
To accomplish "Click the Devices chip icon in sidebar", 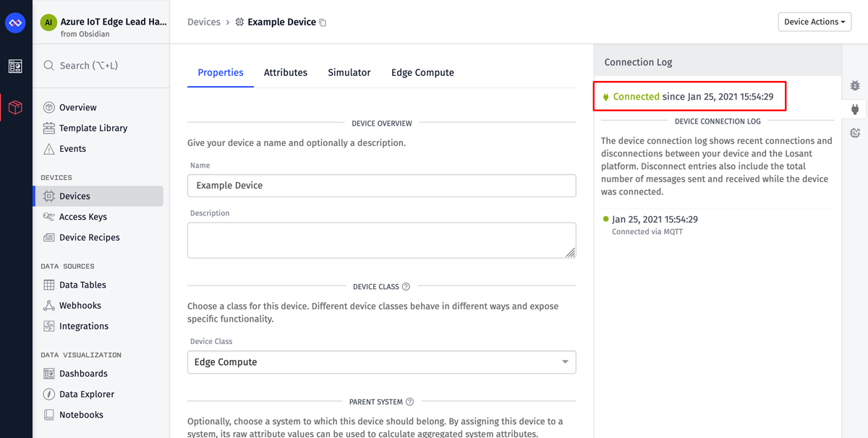I will 49,196.
